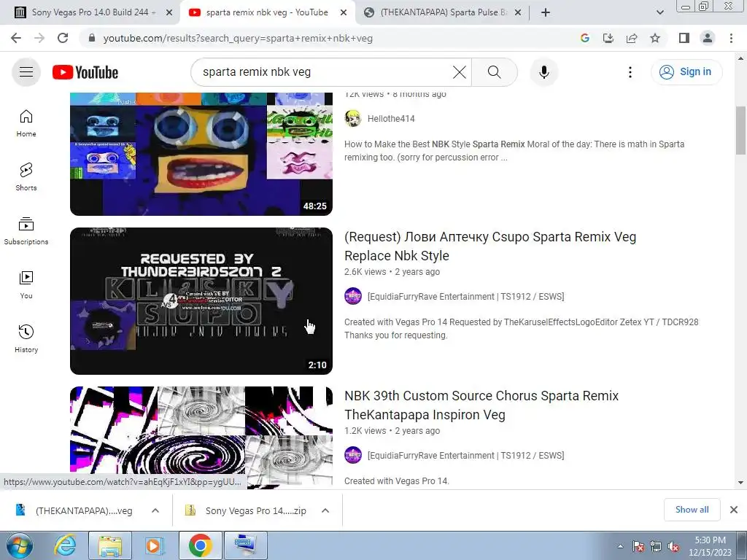Click the 48:25 video thumbnail
This screenshot has width=747, height=560.
tap(201, 154)
